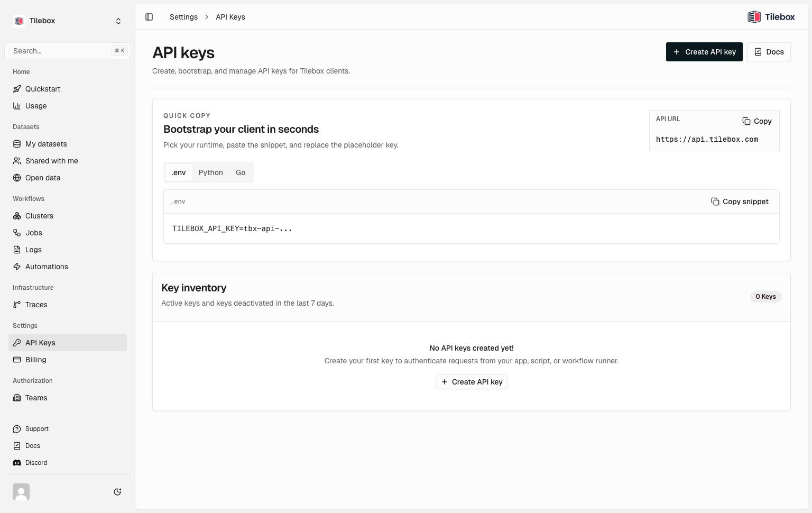812x513 pixels.
Task: Collapse the sidebar with the panel icon
Action: 149,17
